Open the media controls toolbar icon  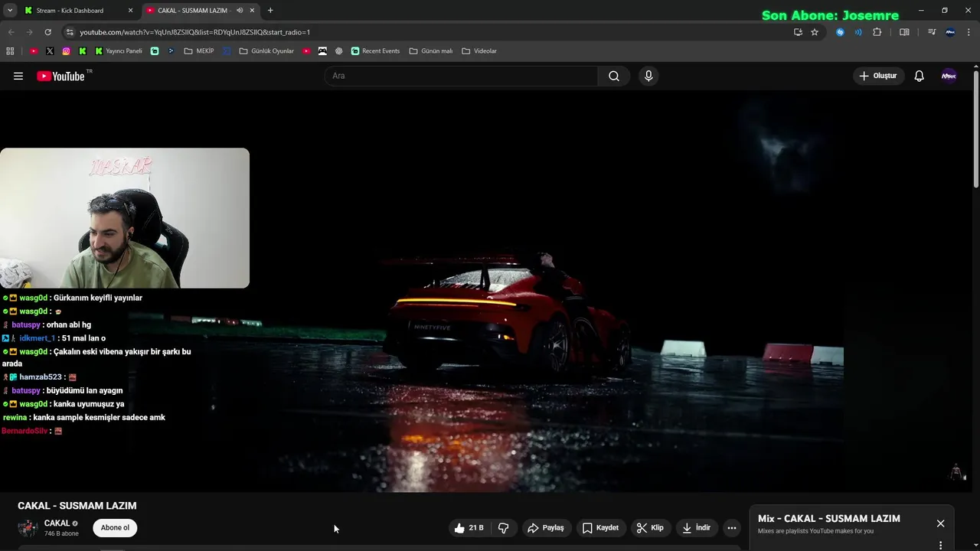[x=932, y=32]
